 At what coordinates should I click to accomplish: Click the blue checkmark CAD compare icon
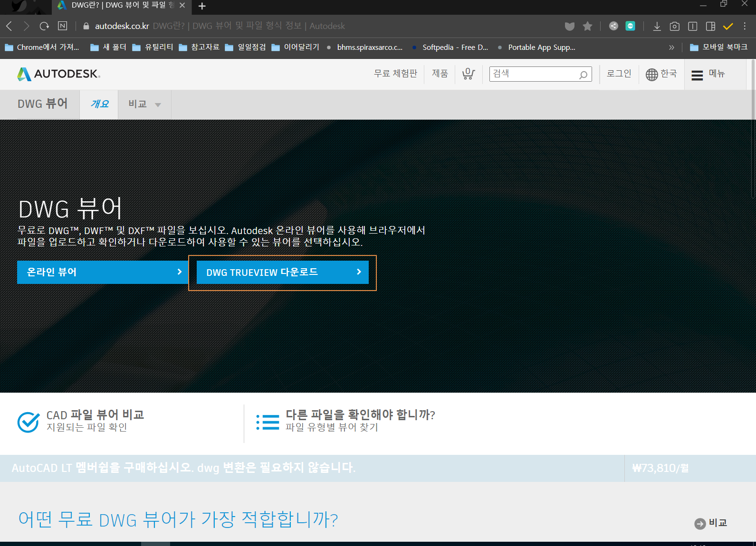[29, 422]
